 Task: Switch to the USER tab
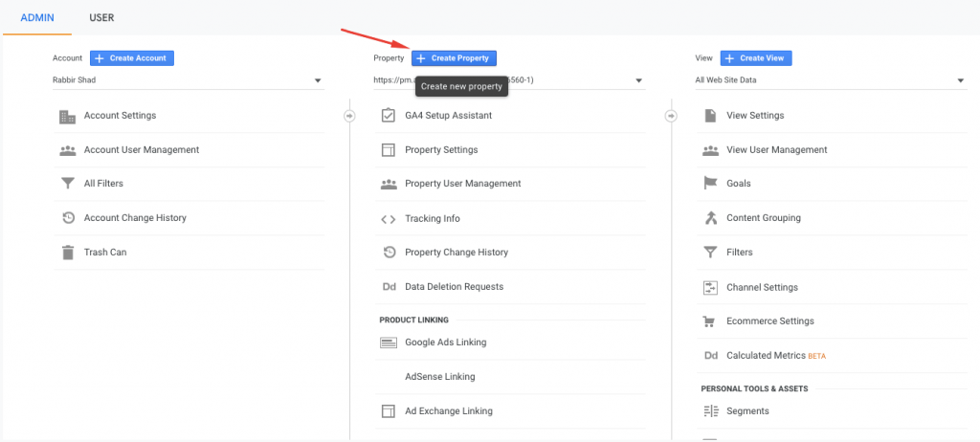coord(101,18)
